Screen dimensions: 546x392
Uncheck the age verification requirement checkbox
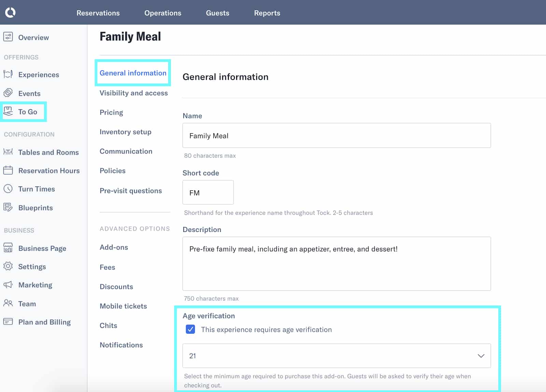click(x=190, y=329)
